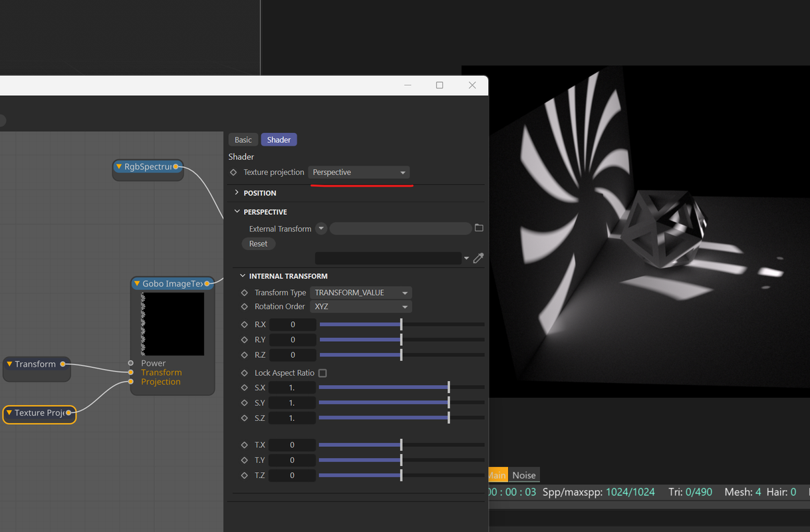The width and height of the screenshot is (810, 532).
Task: Toggle the T.Z keyframe diamond
Action: [244, 475]
